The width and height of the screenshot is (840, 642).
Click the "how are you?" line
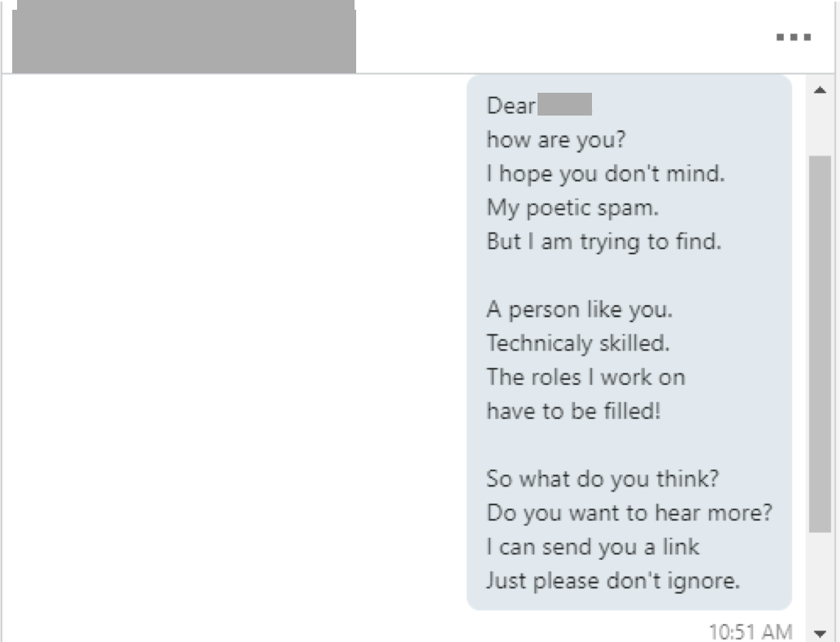click(x=555, y=139)
